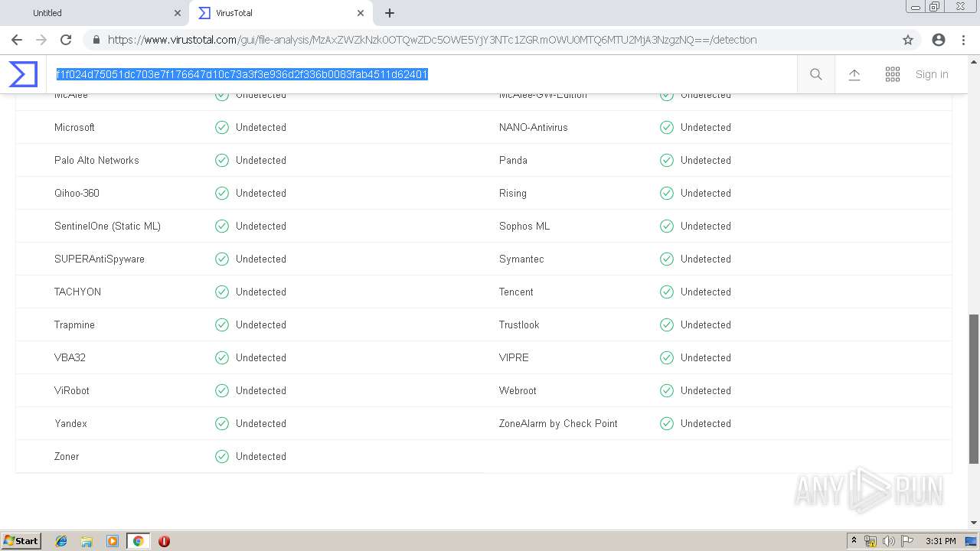Select the NANO-Antivirus engine name
The image size is (980, 551).
click(x=534, y=127)
